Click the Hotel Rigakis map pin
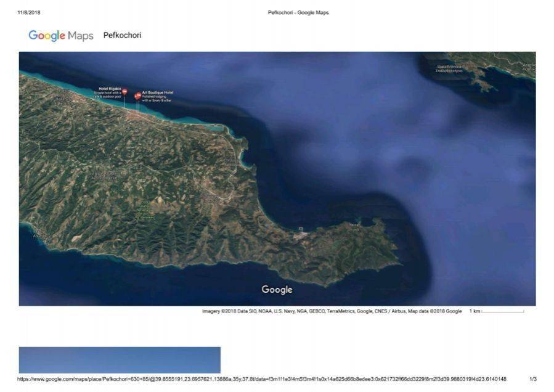The width and height of the screenshot is (554, 392). click(x=124, y=92)
